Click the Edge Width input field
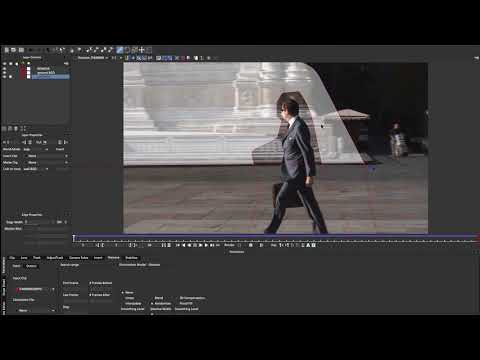The image size is (480, 360). click(38, 222)
